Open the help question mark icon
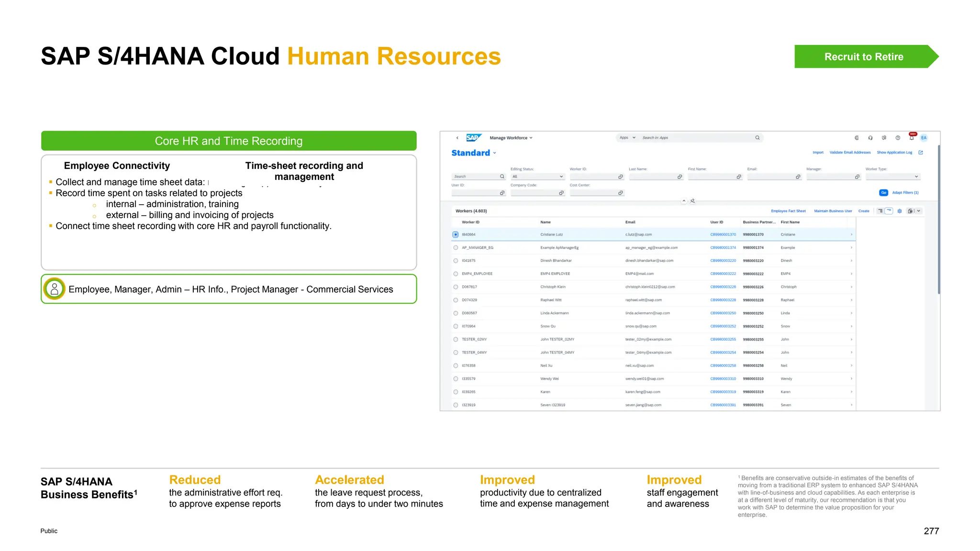980x551 pixels. pyautogui.click(x=898, y=138)
